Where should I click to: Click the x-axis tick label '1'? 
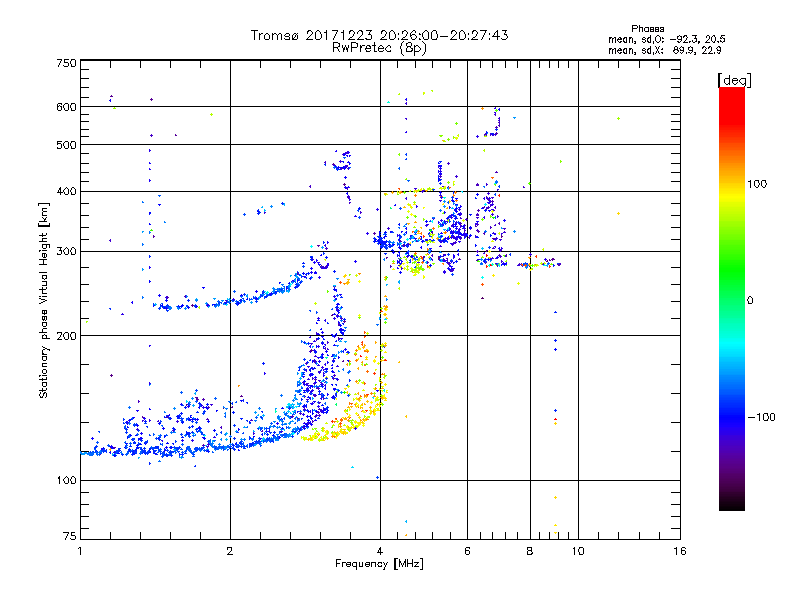tap(80, 551)
